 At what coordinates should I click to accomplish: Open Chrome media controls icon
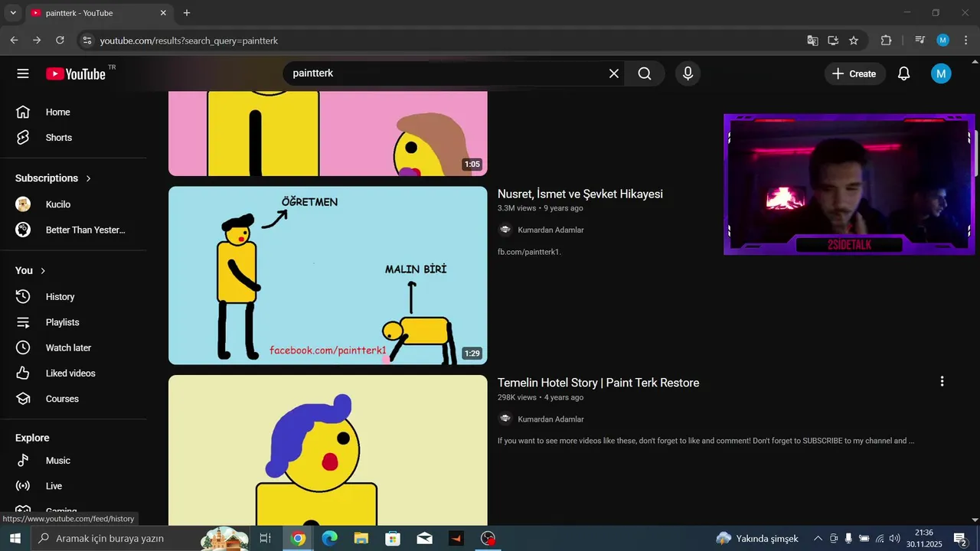click(x=920, y=41)
